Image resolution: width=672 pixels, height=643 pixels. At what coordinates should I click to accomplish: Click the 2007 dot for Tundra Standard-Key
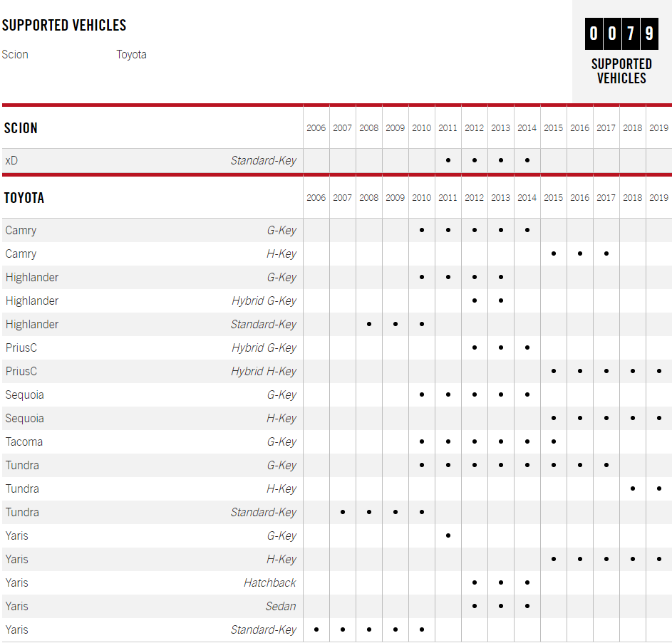[x=343, y=512]
